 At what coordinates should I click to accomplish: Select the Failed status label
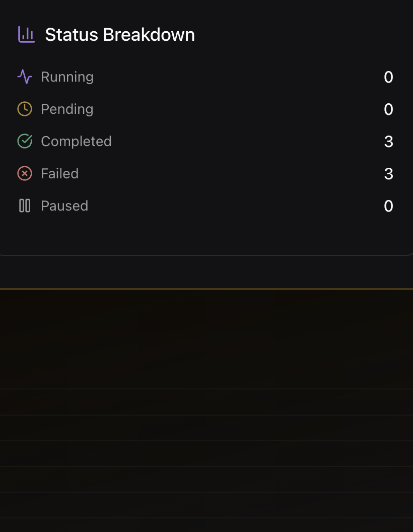[x=59, y=173]
